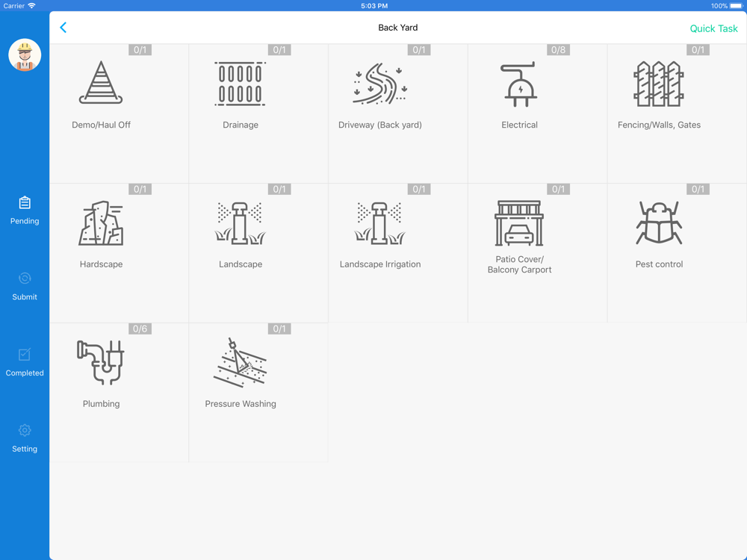Viewport: 747px width, 560px height.
Task: Switch to the Submit tab label
Action: [x=25, y=296]
